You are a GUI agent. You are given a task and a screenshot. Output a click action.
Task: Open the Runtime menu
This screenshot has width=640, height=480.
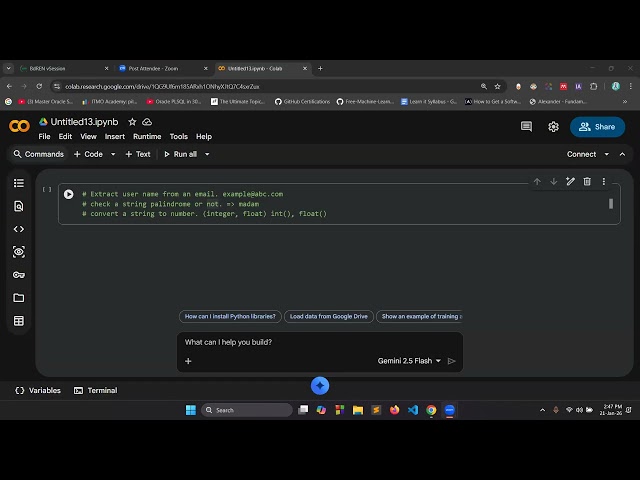click(147, 137)
